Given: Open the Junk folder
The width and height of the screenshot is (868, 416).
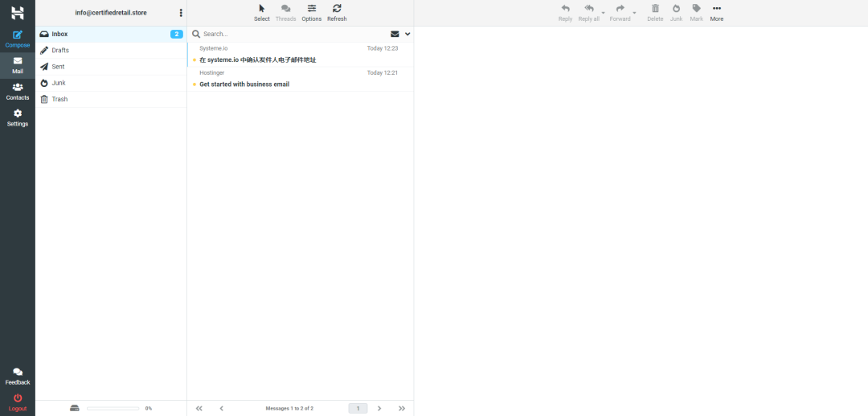Looking at the screenshot, I should tap(111, 83).
